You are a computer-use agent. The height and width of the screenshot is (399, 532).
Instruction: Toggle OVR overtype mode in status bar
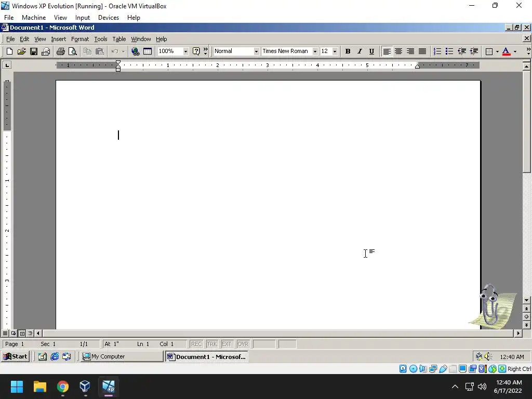click(243, 344)
